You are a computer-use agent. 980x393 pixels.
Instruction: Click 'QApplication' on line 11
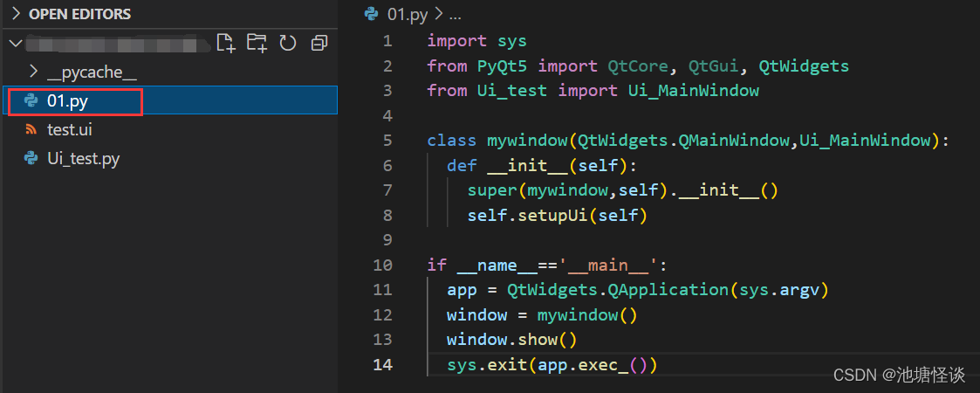668,290
